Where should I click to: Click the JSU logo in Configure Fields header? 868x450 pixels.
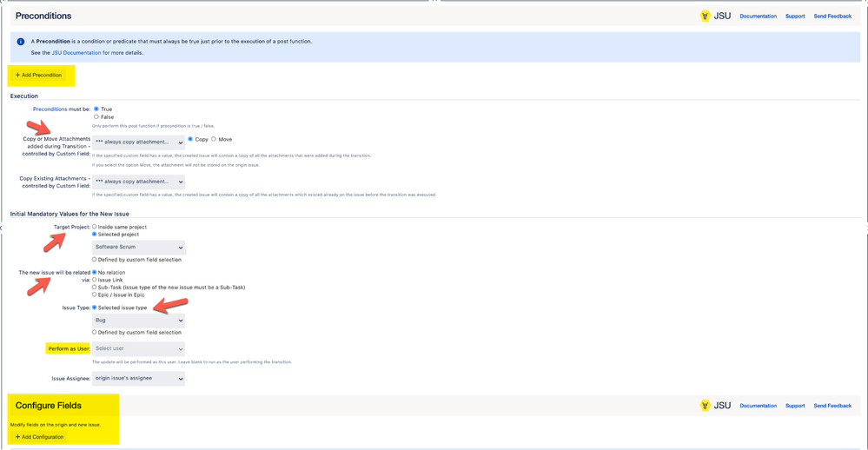tap(715, 406)
